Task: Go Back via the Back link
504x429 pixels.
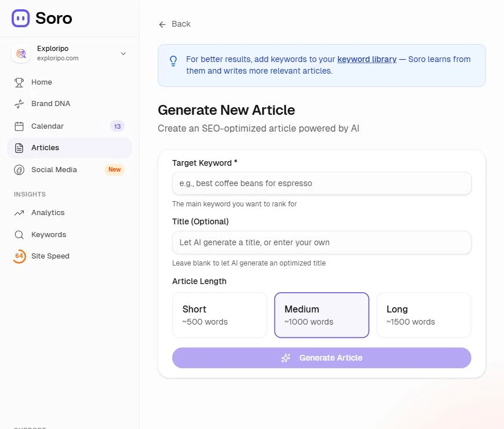Action: pyautogui.click(x=175, y=24)
